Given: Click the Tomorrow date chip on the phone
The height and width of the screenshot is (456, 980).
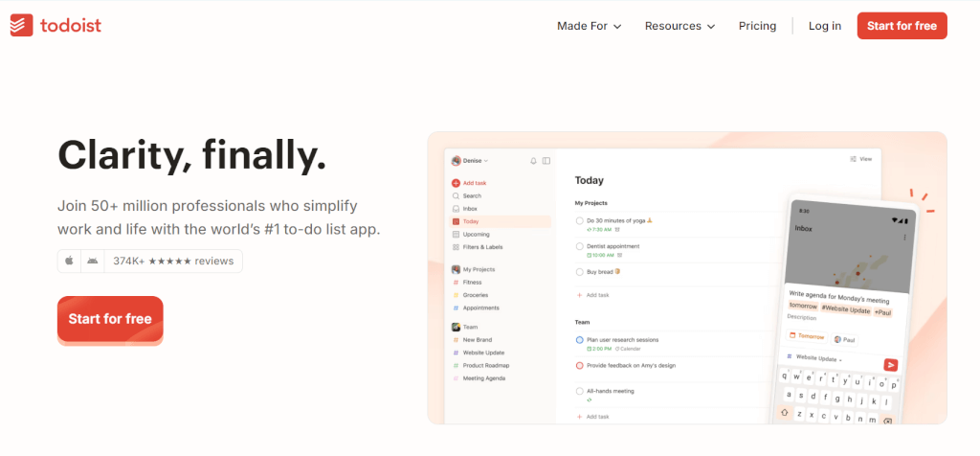Looking at the screenshot, I should coord(807,336).
